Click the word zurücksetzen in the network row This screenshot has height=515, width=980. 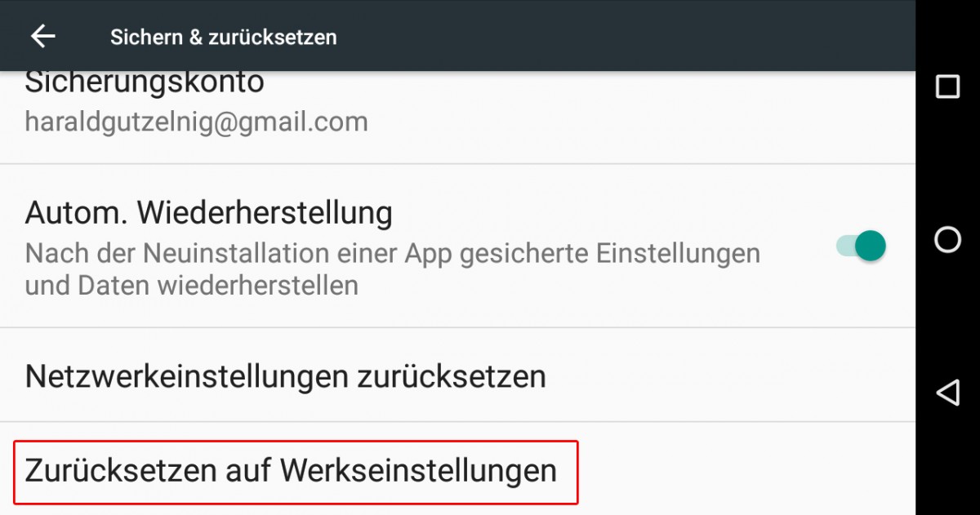coord(452,376)
